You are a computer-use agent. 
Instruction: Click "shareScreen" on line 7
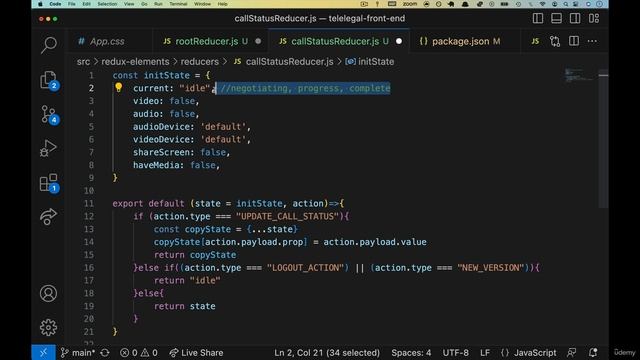coord(162,152)
